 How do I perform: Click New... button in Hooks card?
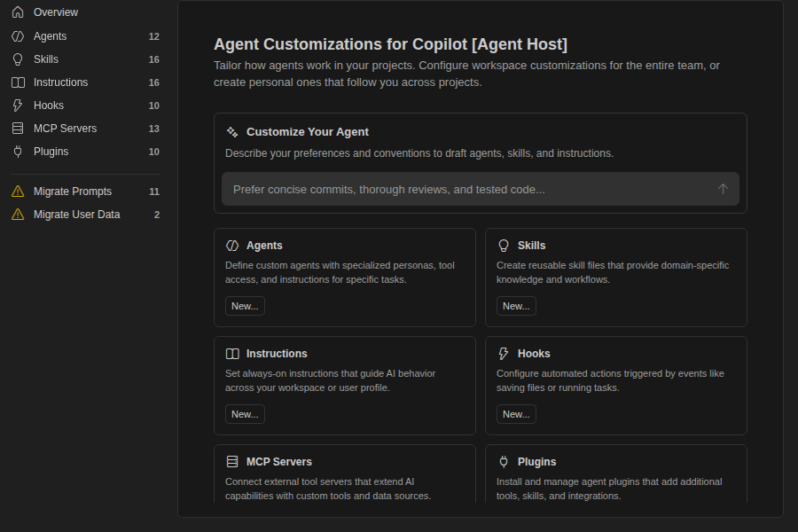tap(516, 414)
